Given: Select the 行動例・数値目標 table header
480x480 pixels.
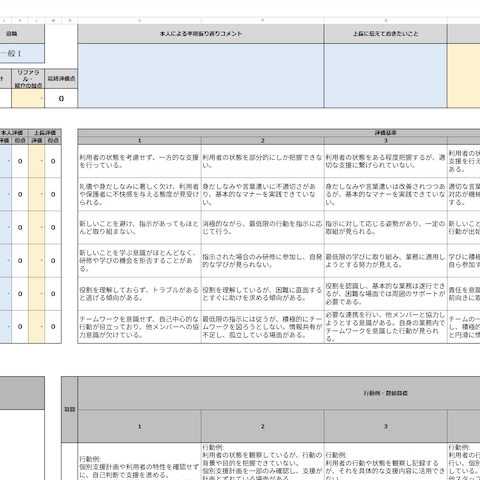Looking at the screenshot, I should [x=385, y=393].
